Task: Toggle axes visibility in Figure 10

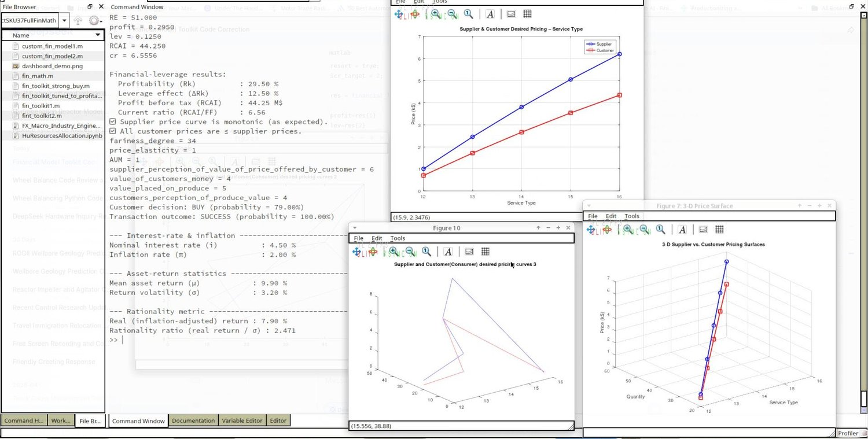Action: [469, 252]
